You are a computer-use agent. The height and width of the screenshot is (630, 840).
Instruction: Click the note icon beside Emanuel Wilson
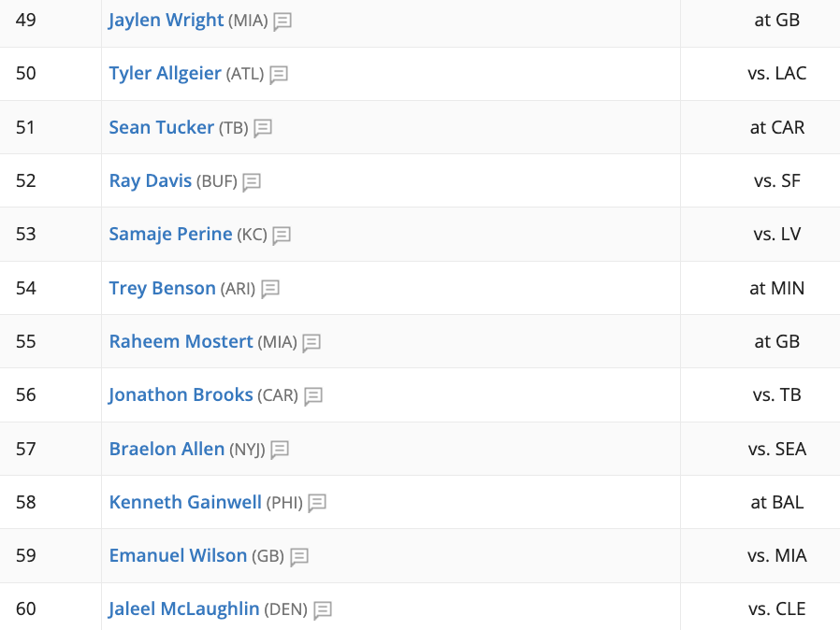(x=299, y=557)
